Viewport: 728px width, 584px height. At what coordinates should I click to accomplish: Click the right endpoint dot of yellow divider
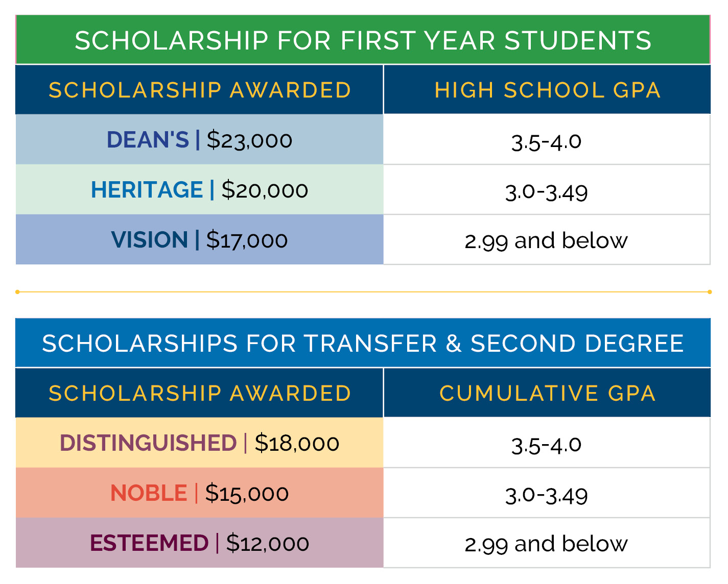coord(710,292)
